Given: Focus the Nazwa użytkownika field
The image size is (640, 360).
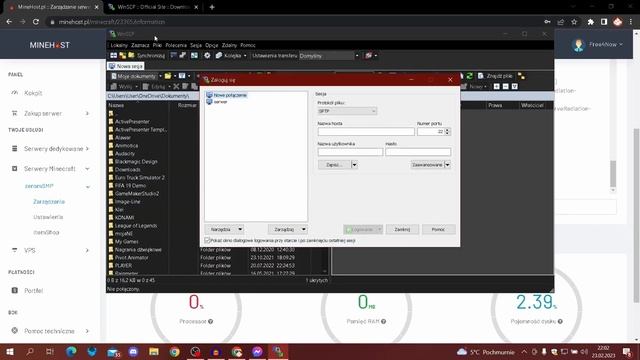Looking at the screenshot, I should coord(350,152).
